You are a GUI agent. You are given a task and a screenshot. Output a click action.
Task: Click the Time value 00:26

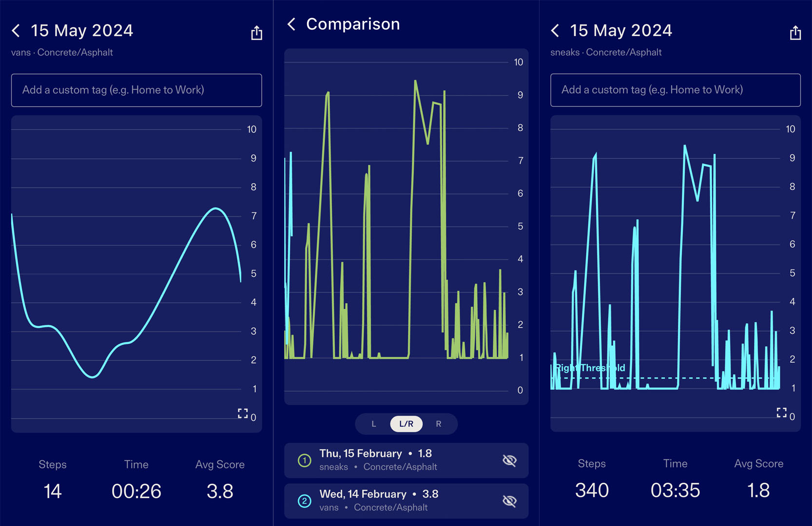pos(136,491)
